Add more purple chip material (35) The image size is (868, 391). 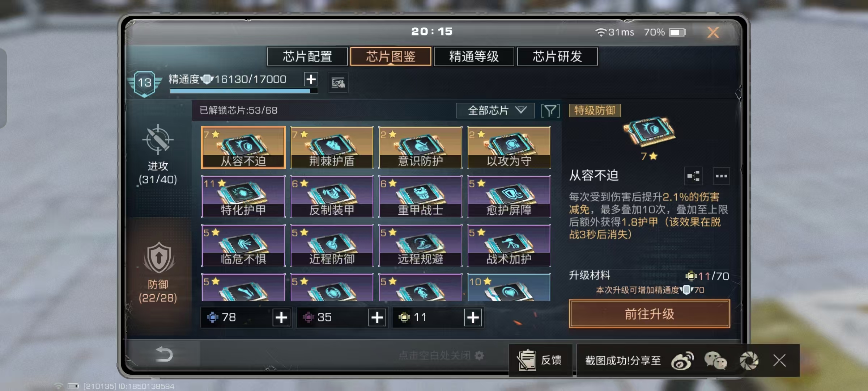tap(377, 318)
